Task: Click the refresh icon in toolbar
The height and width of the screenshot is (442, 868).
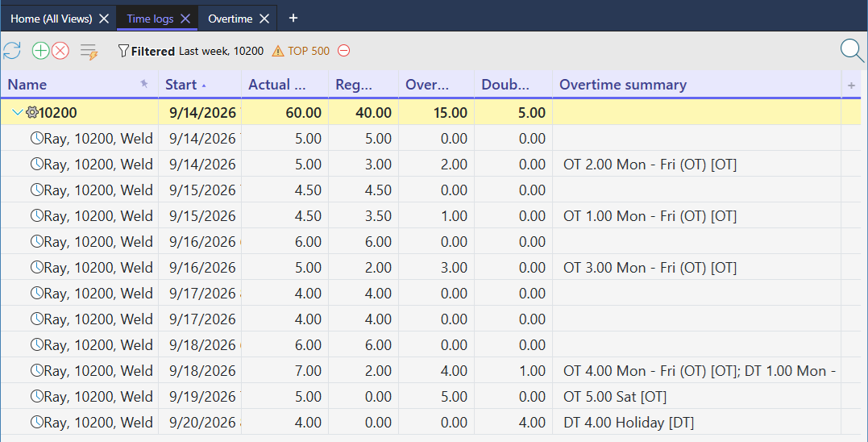Action: 11,51
